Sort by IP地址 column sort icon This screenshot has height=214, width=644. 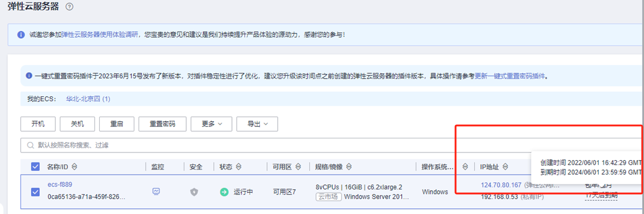point(505,167)
